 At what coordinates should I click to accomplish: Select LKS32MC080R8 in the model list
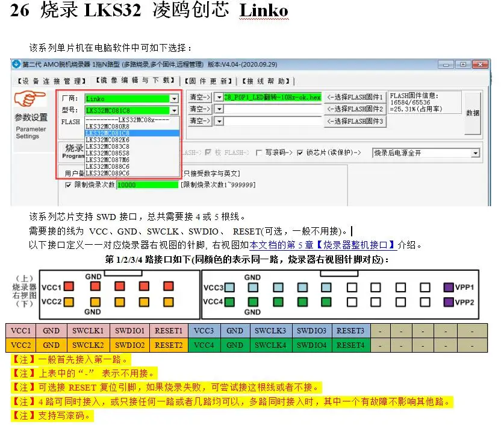coord(132,127)
